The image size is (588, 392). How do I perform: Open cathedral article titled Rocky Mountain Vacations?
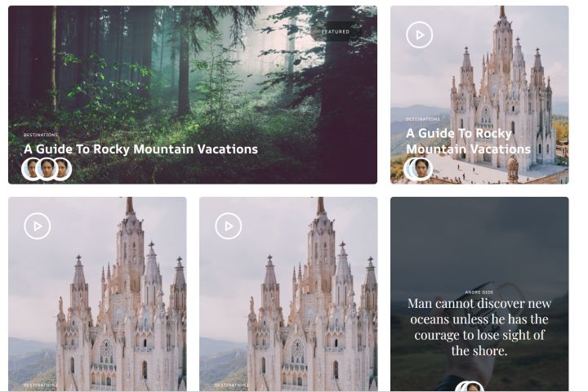coord(469,141)
